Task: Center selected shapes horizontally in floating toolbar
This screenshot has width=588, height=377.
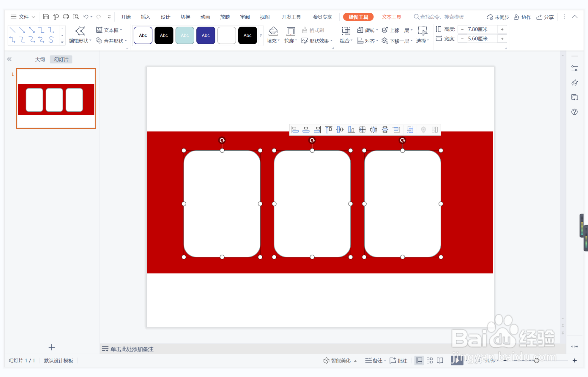Action: click(x=306, y=130)
